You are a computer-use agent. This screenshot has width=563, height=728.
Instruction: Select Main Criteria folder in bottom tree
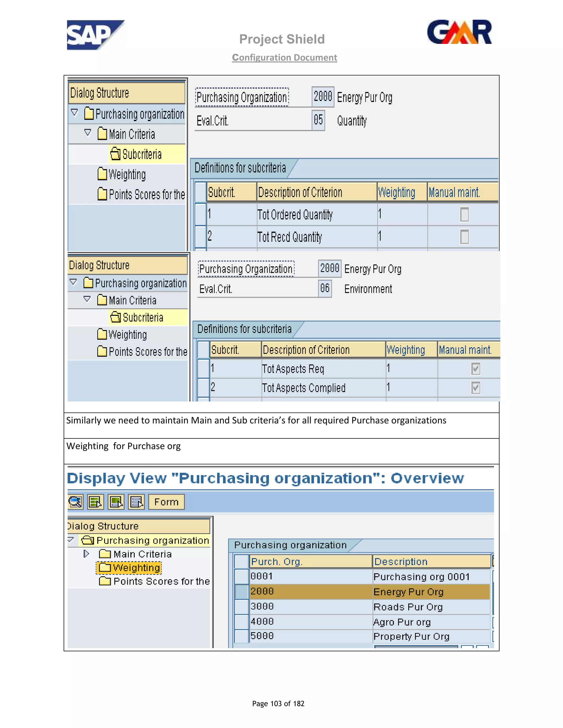point(136,554)
